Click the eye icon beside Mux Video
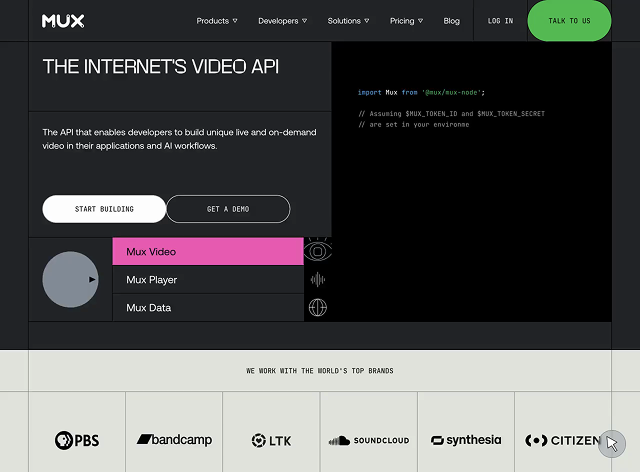Viewport: 640px width, 472px height. (318, 251)
